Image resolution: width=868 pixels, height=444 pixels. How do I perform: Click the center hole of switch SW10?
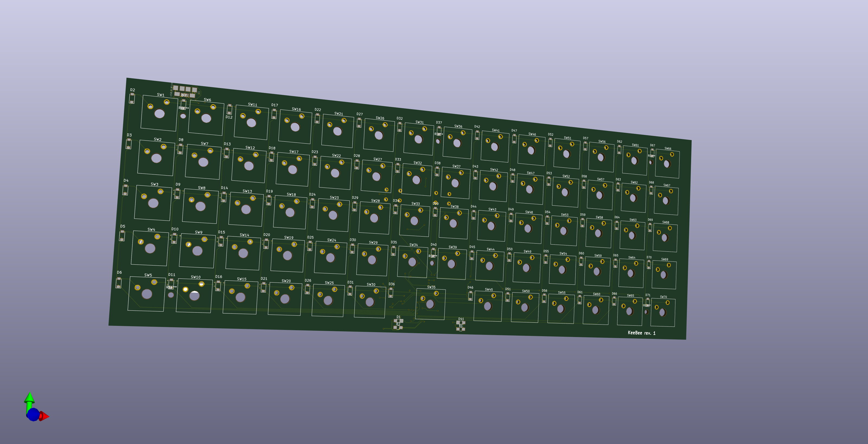pyautogui.click(x=194, y=296)
